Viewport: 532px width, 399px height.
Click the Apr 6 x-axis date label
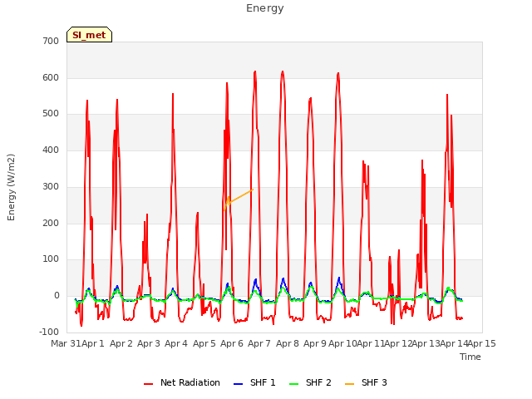point(232,343)
